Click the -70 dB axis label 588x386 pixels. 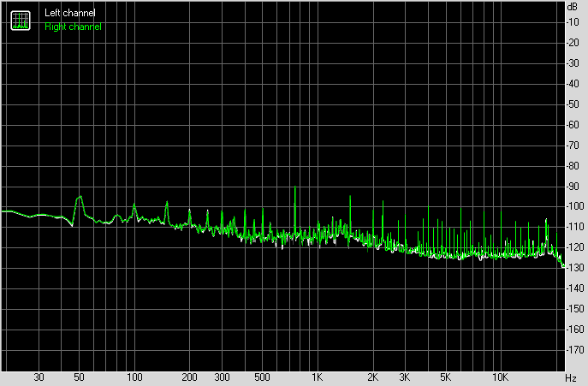point(573,145)
